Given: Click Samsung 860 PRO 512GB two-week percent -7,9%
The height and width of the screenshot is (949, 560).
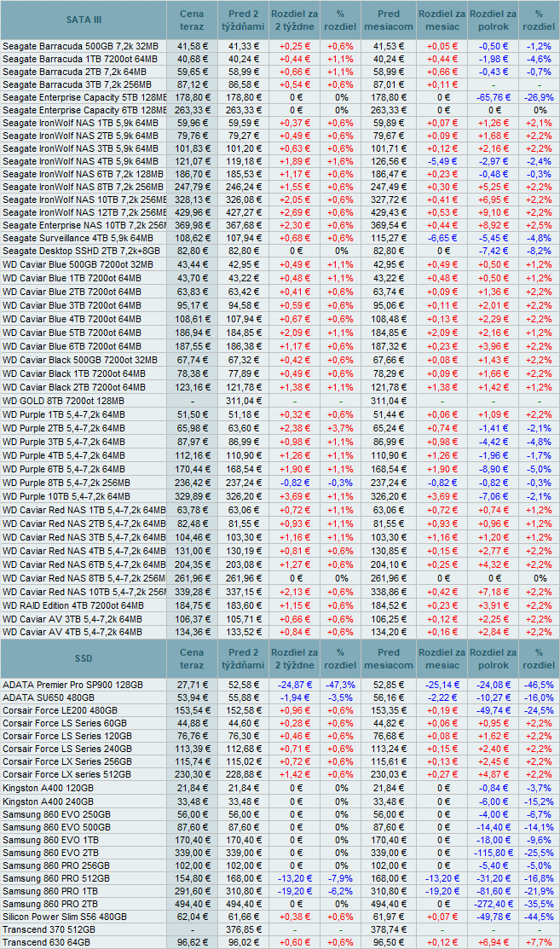Looking at the screenshot, I should pyautogui.click(x=340, y=878).
